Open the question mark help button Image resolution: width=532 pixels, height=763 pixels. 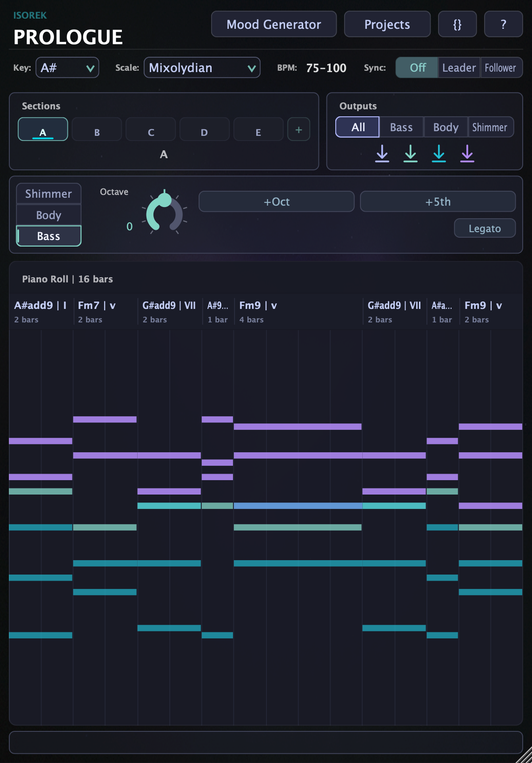(504, 24)
